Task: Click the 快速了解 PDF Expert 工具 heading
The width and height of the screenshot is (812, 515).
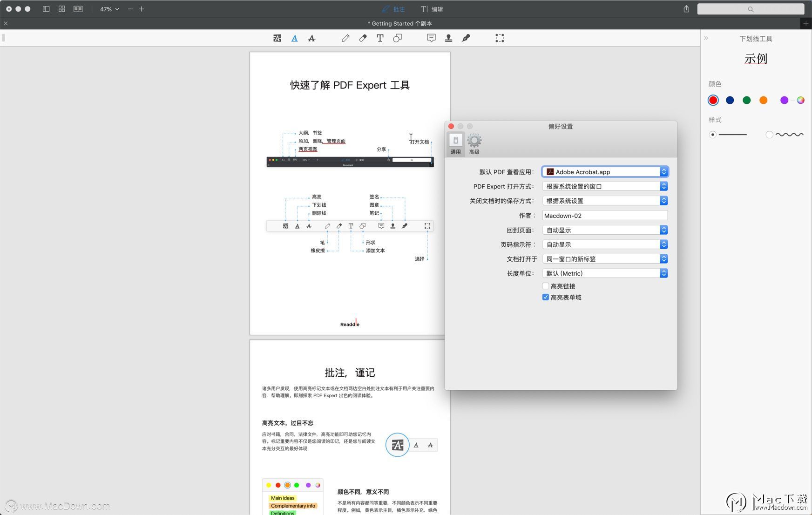Action: click(x=350, y=85)
